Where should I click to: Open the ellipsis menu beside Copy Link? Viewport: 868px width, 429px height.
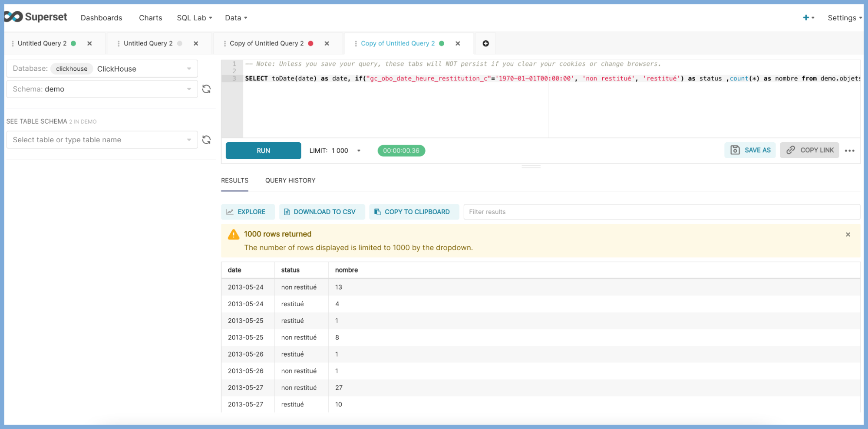pos(850,151)
